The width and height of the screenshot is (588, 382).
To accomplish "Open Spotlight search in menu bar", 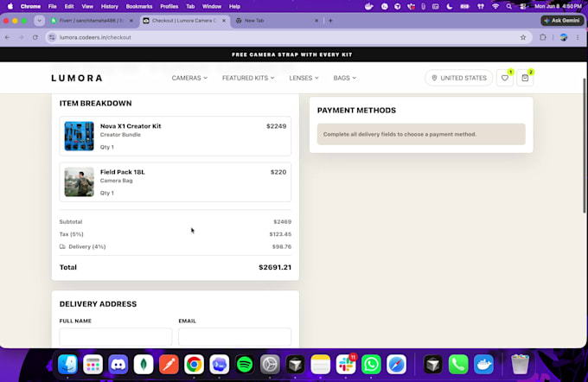I will (508, 6).
